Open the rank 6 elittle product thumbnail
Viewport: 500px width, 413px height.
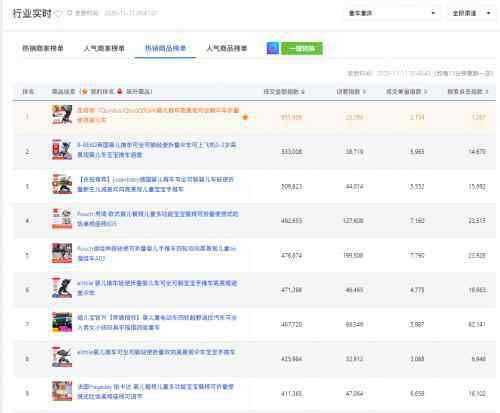pyautogui.click(x=62, y=288)
